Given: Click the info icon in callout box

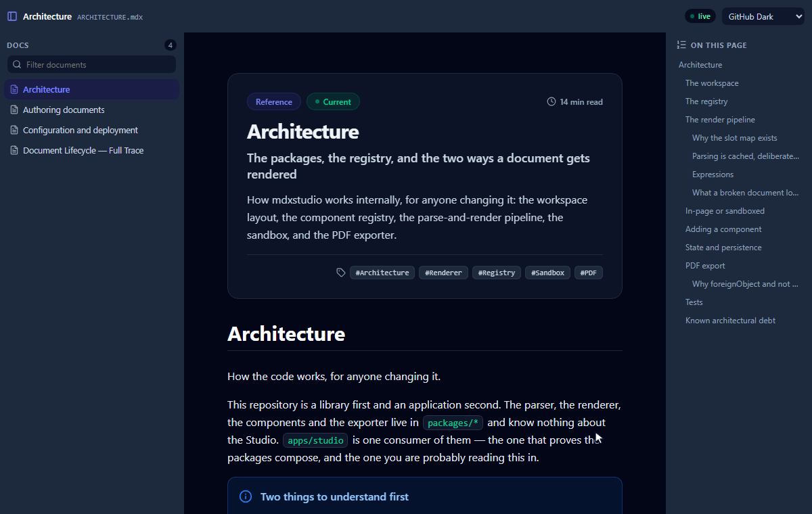Looking at the screenshot, I should tap(246, 497).
